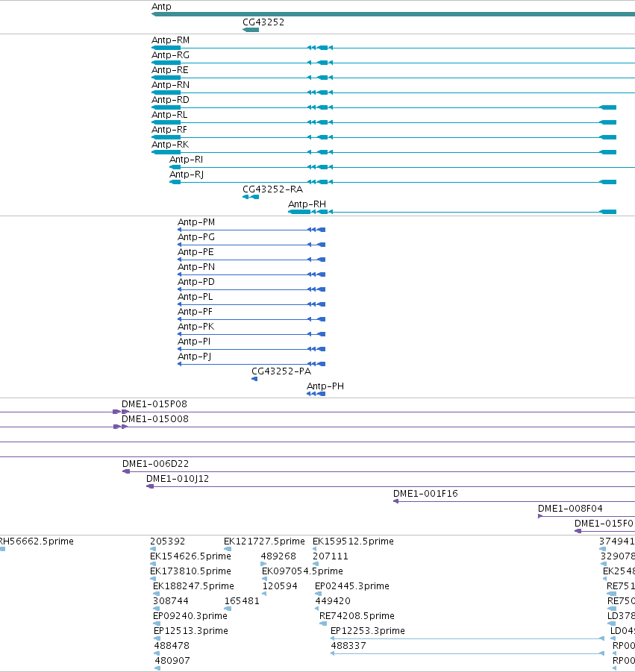
Task: Click the CG43252-PA protein arrow glyph
Action: (254, 380)
